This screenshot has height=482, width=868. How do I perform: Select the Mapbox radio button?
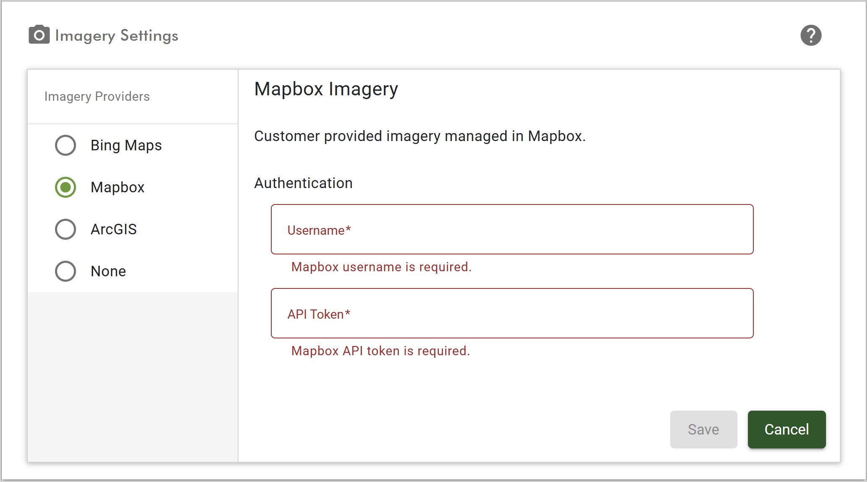coord(66,187)
